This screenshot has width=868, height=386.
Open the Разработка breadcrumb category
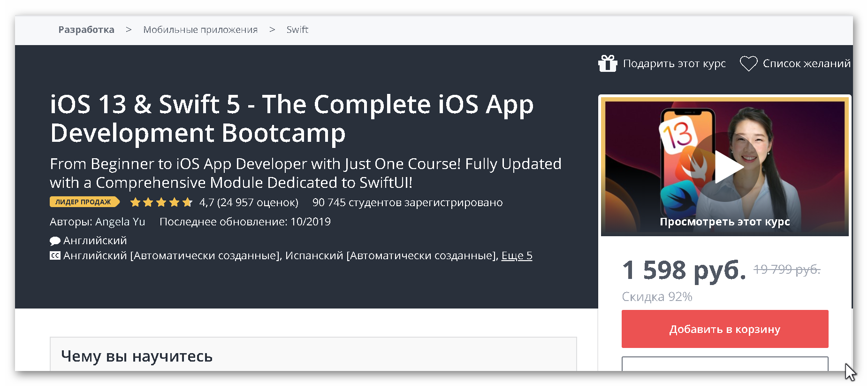click(x=86, y=30)
